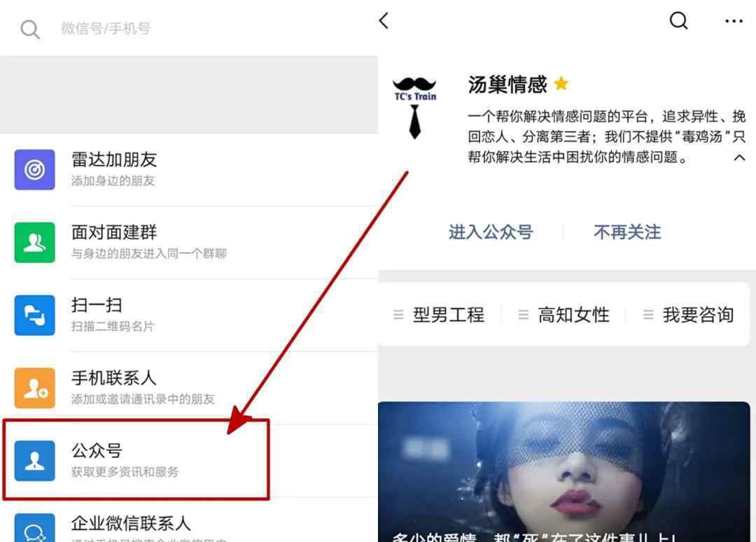Collapse the account description with the up chevron
Viewport: 756px width, 542px height.
739,157
